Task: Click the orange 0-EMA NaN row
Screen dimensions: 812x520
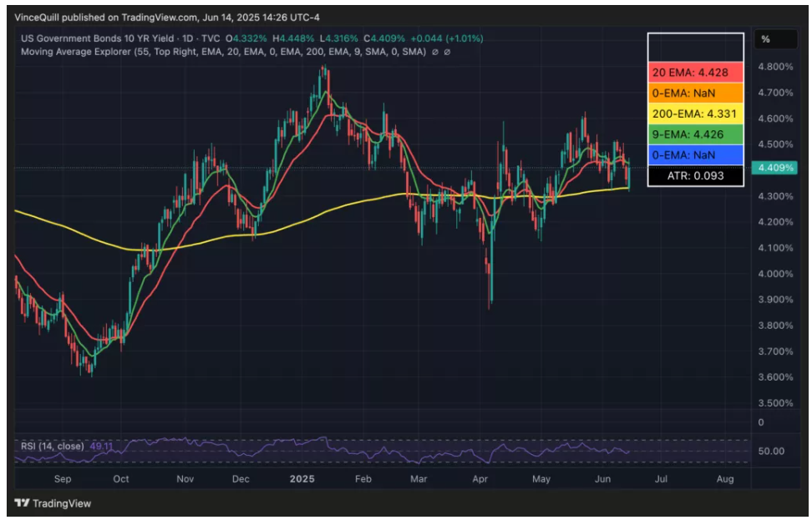Action: (x=695, y=93)
